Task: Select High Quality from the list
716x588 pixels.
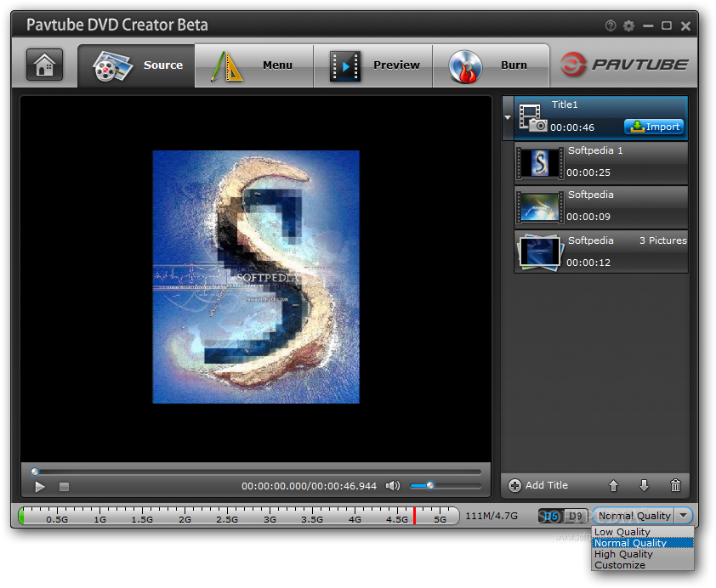Action: click(623, 554)
